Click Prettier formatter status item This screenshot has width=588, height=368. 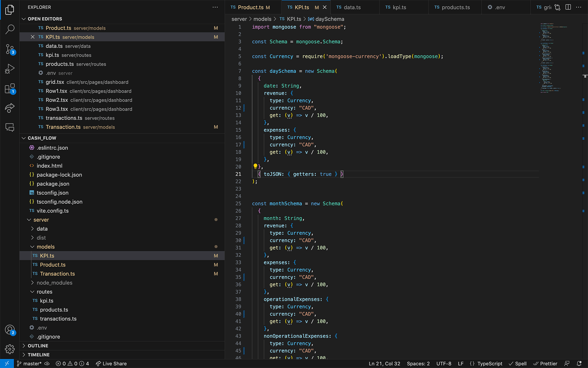coord(545,363)
